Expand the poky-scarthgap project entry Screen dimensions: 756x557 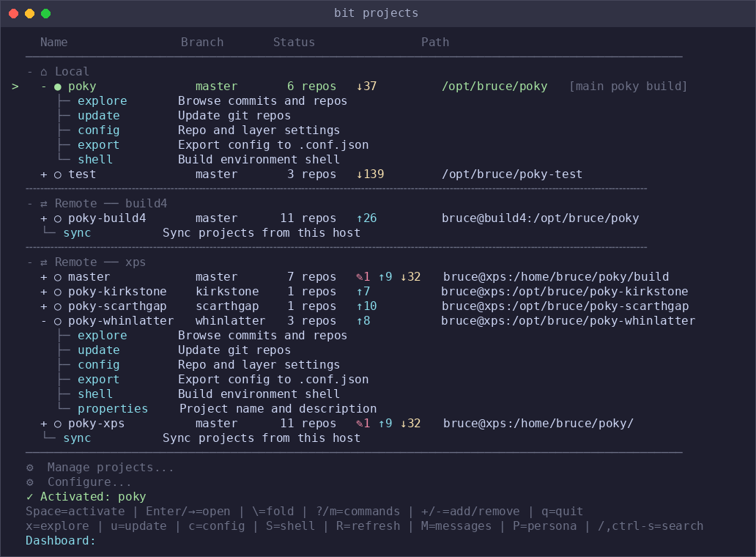tap(44, 306)
